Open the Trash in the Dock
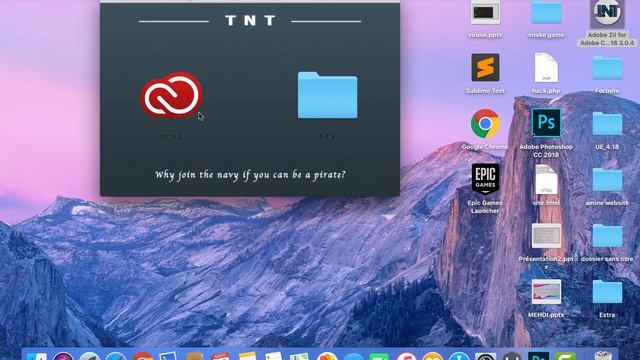Screen dimensions: 640x360 pos(603,356)
